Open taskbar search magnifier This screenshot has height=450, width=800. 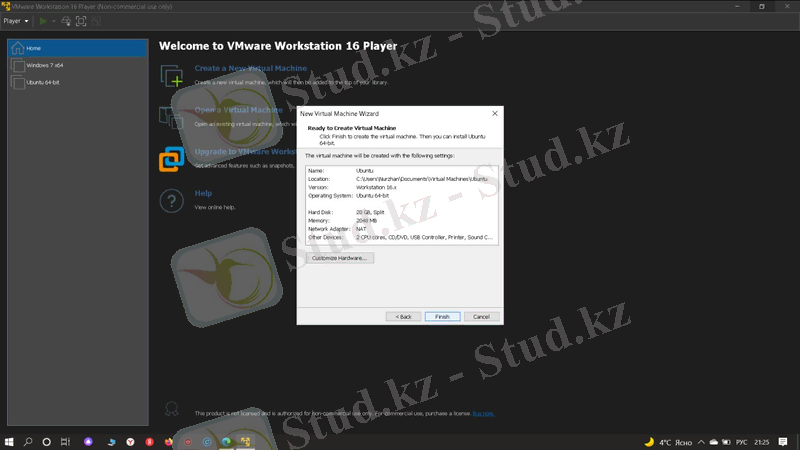coord(28,442)
